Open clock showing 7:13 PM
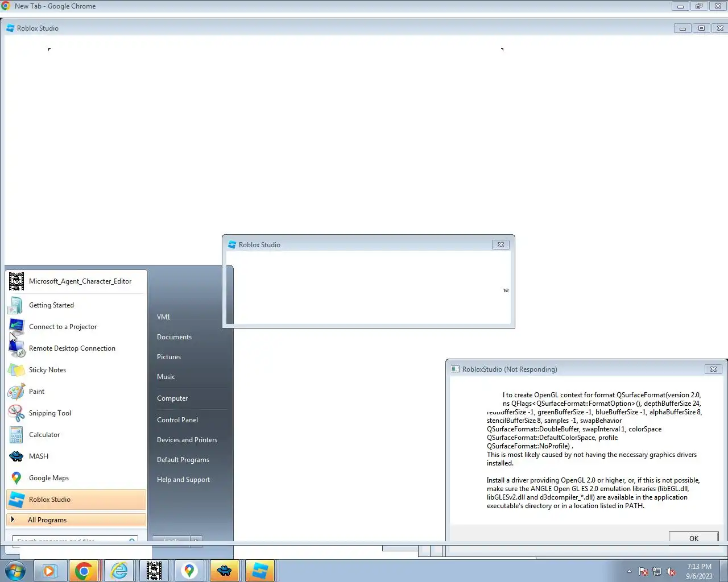 point(699,571)
